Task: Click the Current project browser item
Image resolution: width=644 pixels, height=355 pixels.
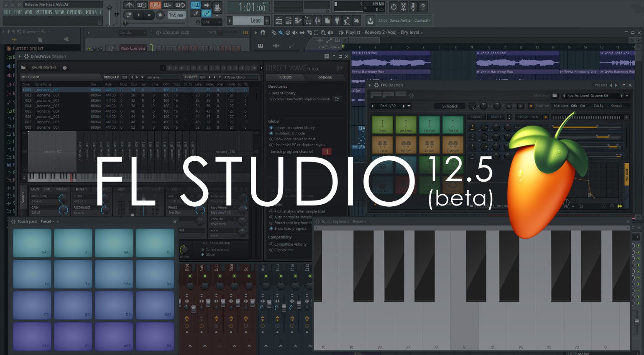Action: click(28, 48)
